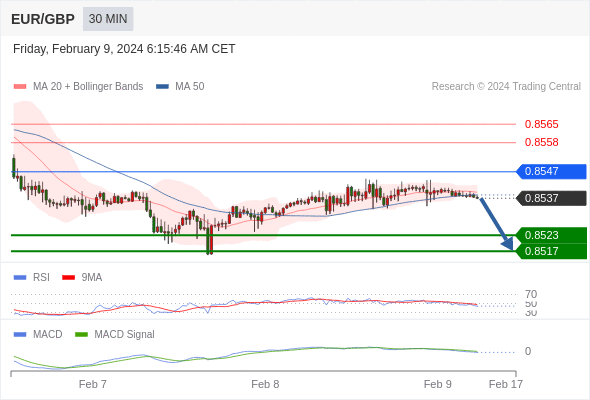Click the EUR/GBP pair title
Viewport: 590px width, 400px height.
pos(43,19)
